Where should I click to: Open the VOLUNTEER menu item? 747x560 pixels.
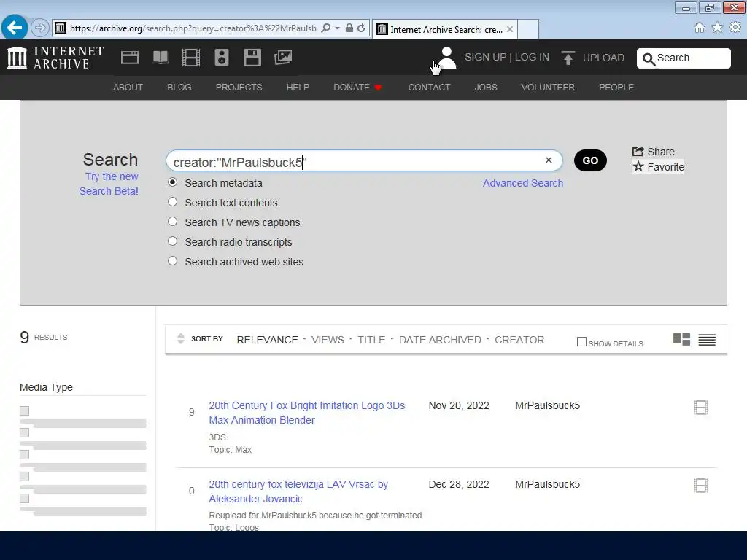pos(547,87)
